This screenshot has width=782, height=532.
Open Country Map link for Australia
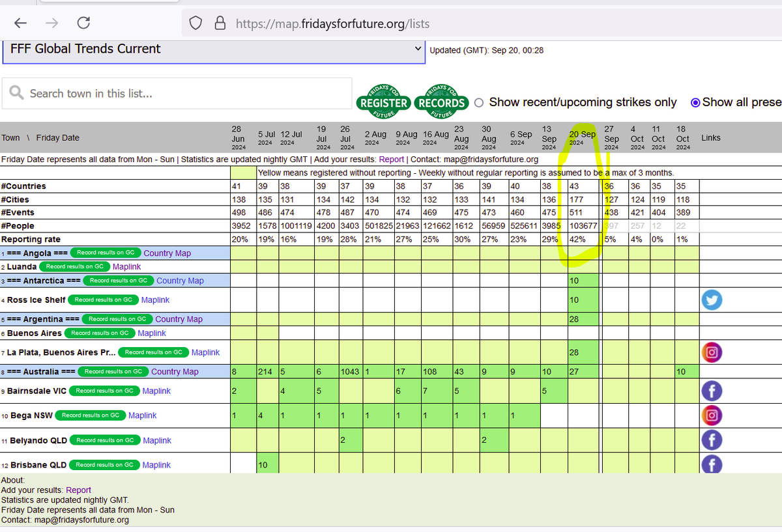[x=175, y=372]
